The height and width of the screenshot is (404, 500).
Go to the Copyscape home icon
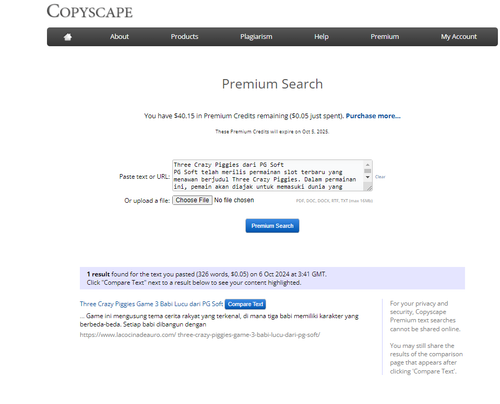pyautogui.click(x=68, y=37)
